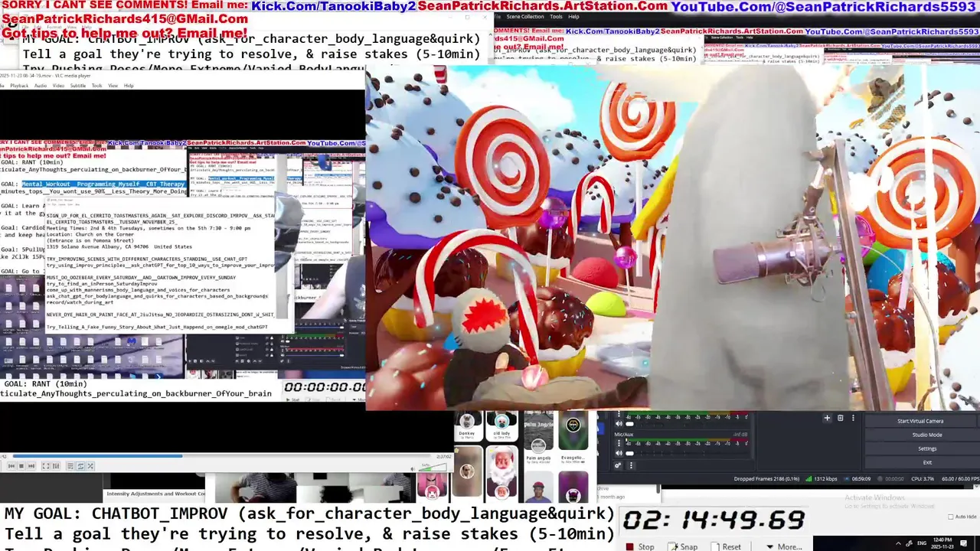Click VLC next track button

(31, 466)
